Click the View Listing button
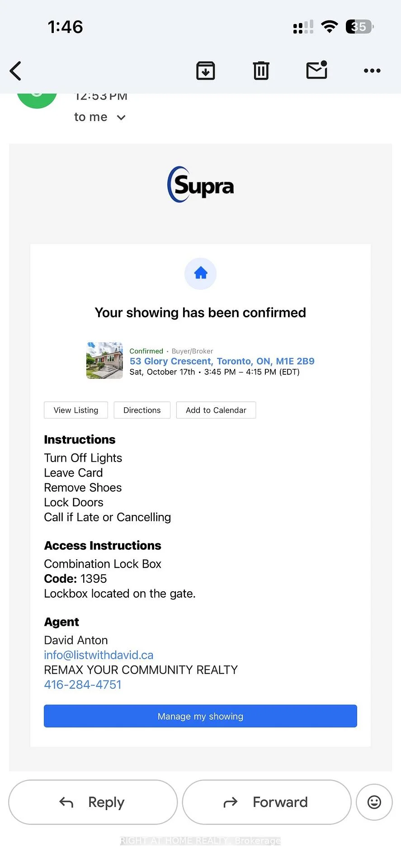401x868 pixels. click(76, 410)
